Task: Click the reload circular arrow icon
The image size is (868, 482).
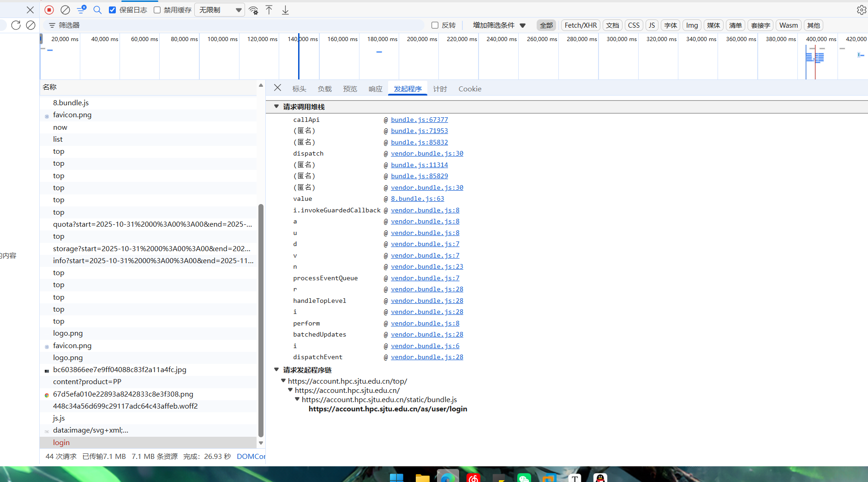Action: (x=16, y=25)
